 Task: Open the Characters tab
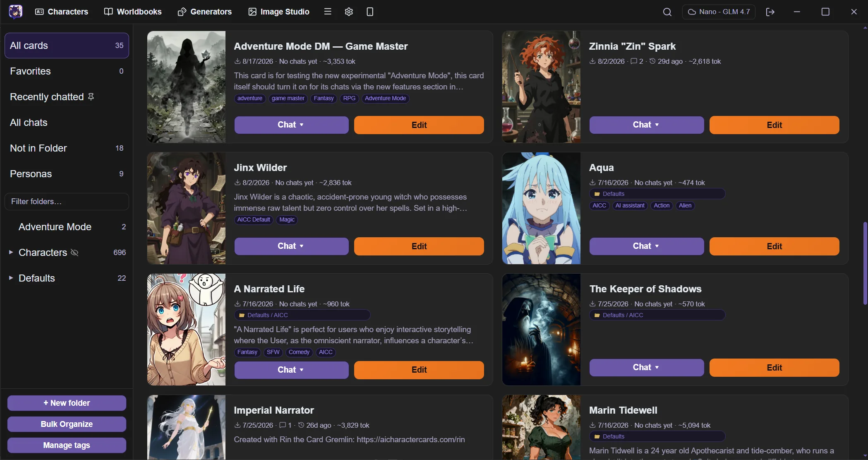62,12
